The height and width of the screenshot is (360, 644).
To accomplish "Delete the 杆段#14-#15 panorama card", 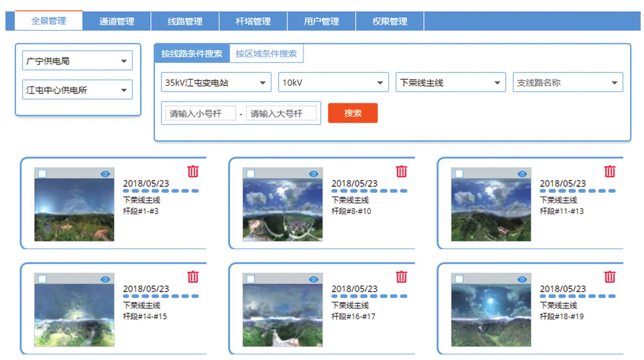I will [x=193, y=277].
